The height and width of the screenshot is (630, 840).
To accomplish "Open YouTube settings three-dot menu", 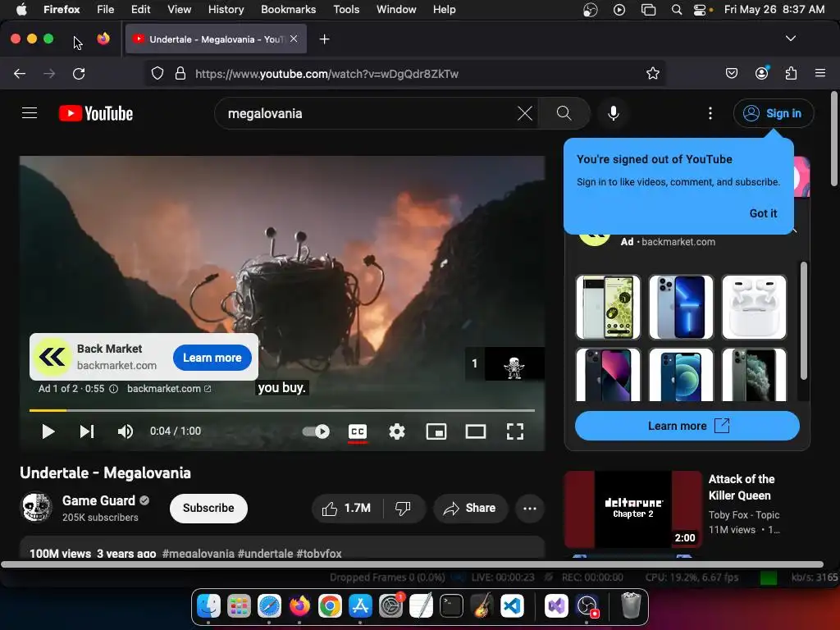I will [x=710, y=113].
